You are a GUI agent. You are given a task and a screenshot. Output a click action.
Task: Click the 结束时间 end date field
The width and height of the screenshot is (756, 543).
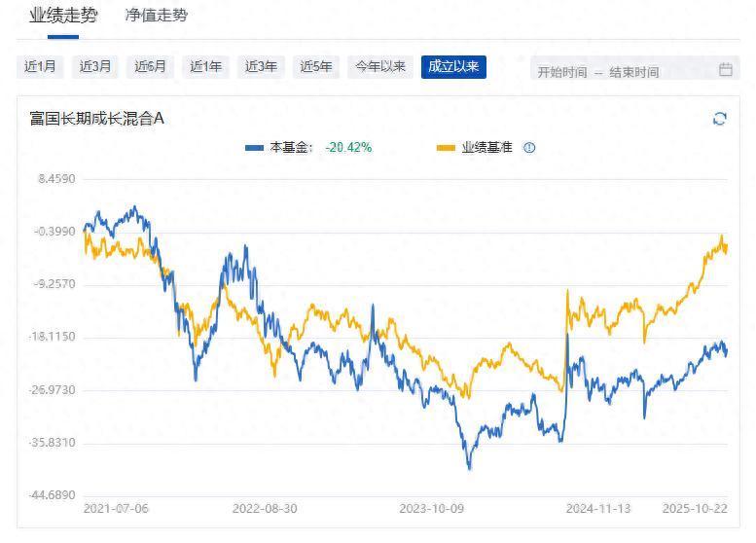point(634,71)
